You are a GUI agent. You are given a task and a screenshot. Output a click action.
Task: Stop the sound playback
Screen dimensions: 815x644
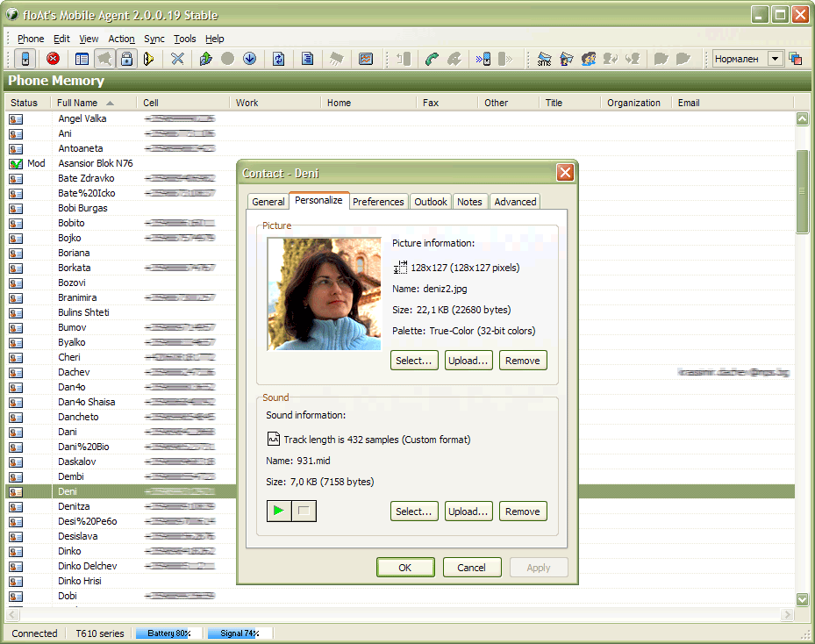(304, 511)
